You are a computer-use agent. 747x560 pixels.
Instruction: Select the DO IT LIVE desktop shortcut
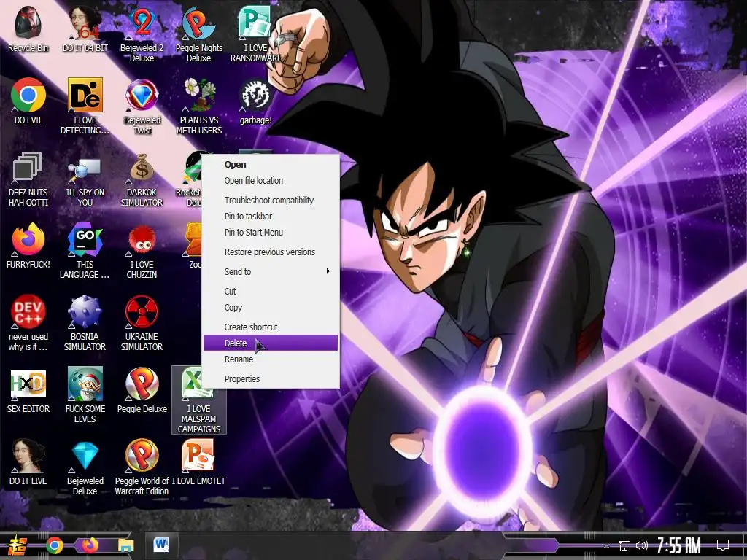point(28,462)
